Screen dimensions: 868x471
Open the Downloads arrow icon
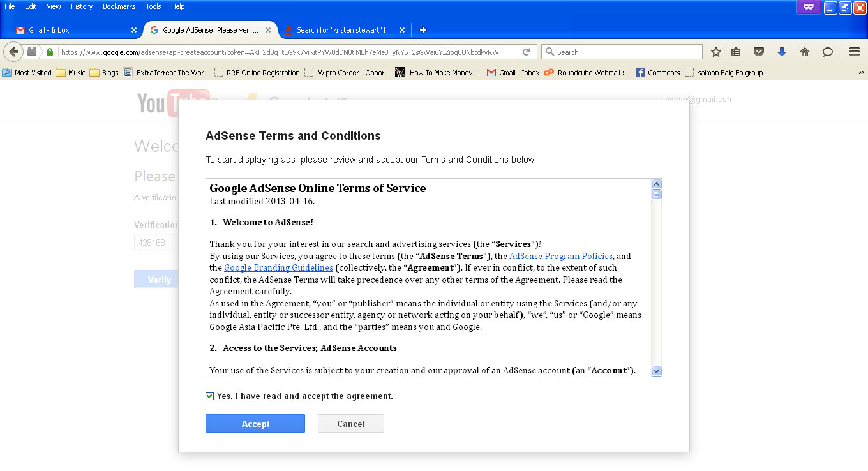781,52
